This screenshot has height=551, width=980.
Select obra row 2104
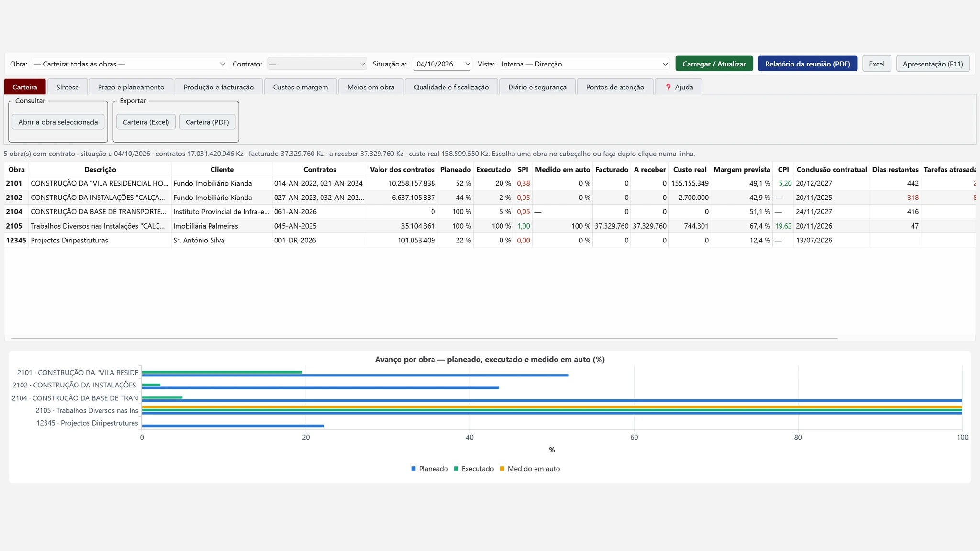(490, 212)
